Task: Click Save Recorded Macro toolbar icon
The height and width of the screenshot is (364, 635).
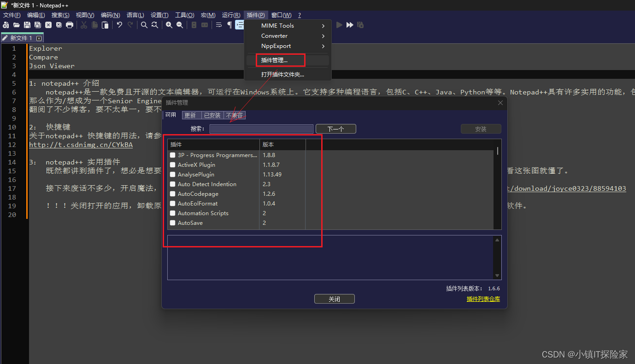Action: click(x=361, y=25)
